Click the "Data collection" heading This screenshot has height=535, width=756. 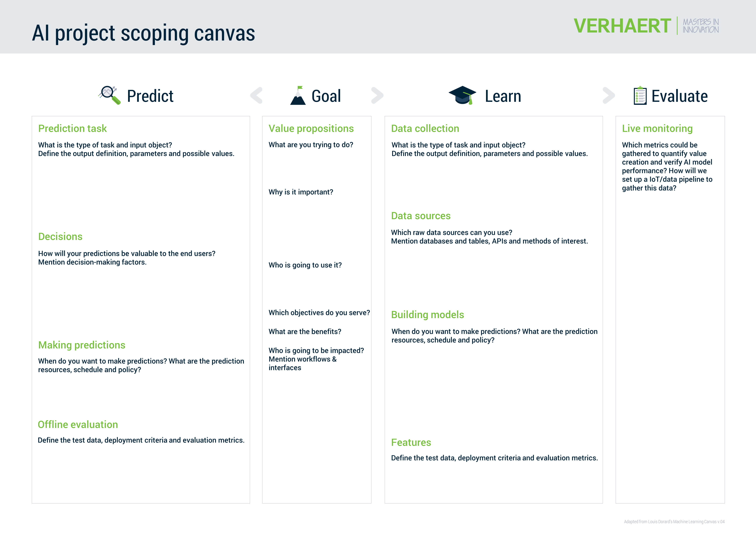click(x=425, y=128)
